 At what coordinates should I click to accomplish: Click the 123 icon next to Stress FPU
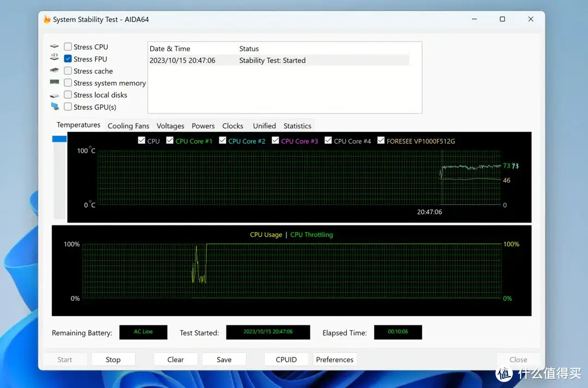click(x=54, y=58)
